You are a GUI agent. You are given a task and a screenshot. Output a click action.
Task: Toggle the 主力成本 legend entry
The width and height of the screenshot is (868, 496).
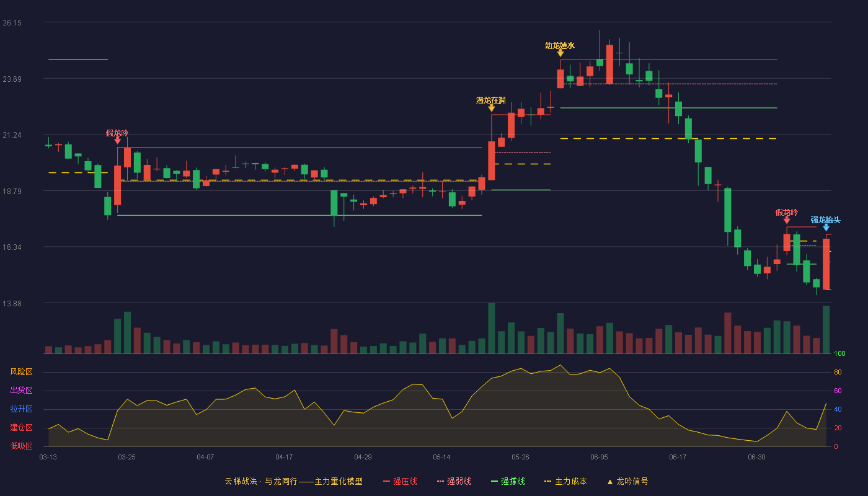(x=565, y=481)
